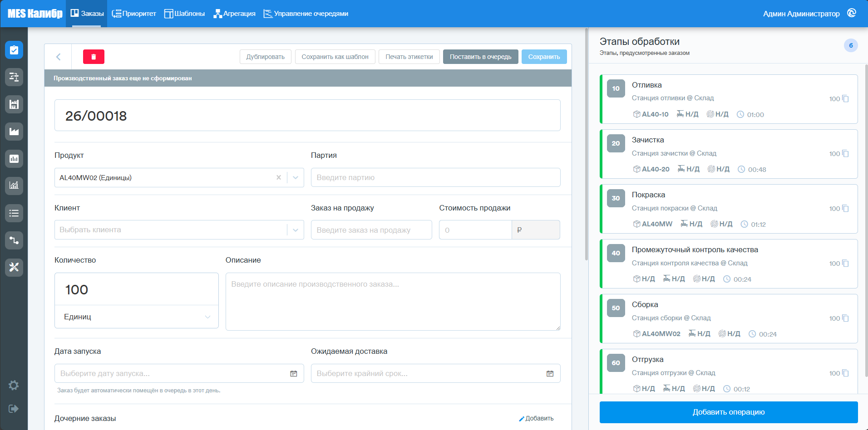The height and width of the screenshot is (430, 868).
Task: Click the Сохранить button
Action: coord(544,57)
